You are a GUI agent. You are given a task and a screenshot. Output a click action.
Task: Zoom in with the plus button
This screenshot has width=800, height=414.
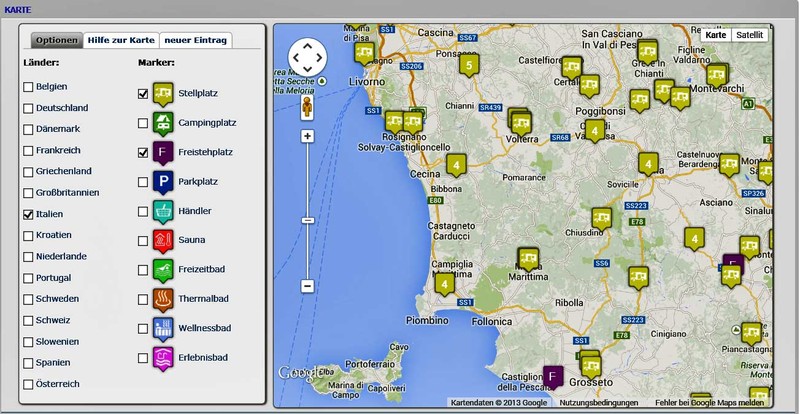(307, 136)
